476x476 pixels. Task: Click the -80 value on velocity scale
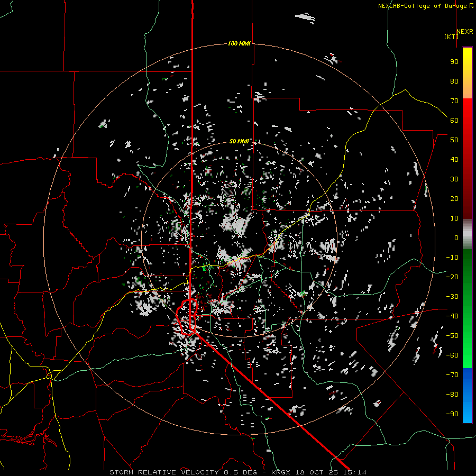[452, 395]
